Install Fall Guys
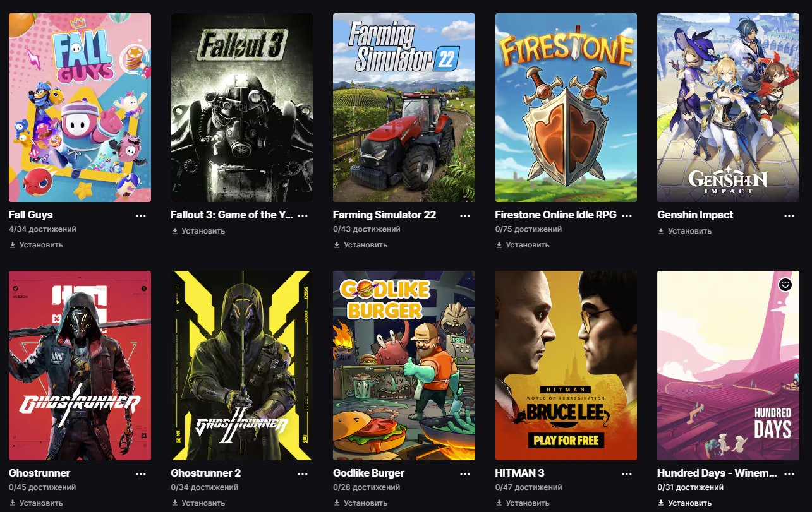This screenshot has height=512, width=812. click(x=36, y=245)
